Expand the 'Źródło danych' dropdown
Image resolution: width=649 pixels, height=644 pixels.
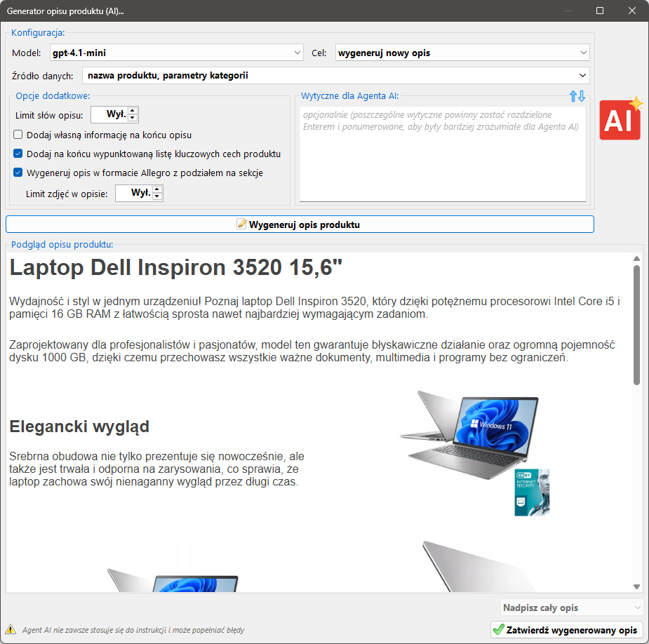pos(335,75)
